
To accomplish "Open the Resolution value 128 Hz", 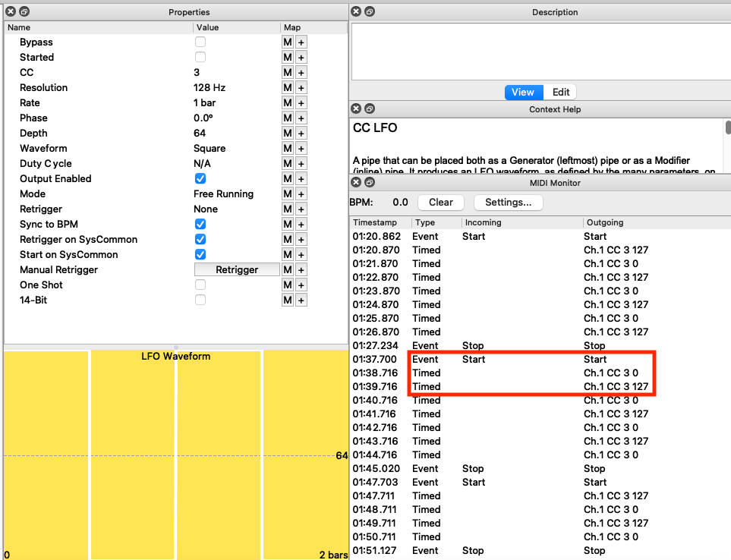I will 210,87.
